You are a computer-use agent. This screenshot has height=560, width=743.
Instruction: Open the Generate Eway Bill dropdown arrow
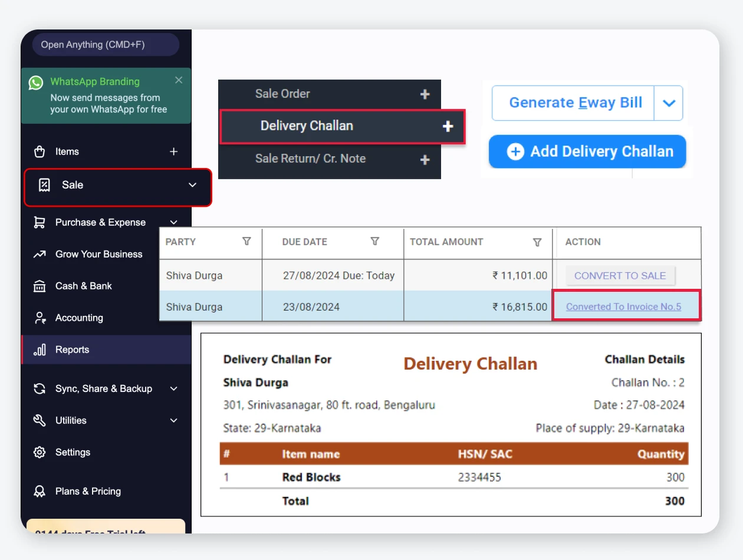coord(668,103)
